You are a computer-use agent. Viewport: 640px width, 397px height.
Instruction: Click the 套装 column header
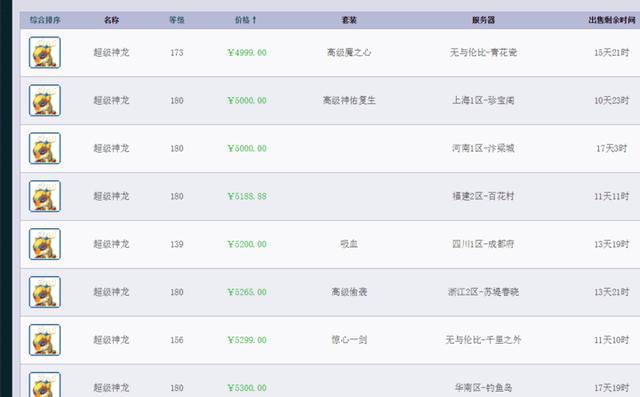tap(349, 20)
